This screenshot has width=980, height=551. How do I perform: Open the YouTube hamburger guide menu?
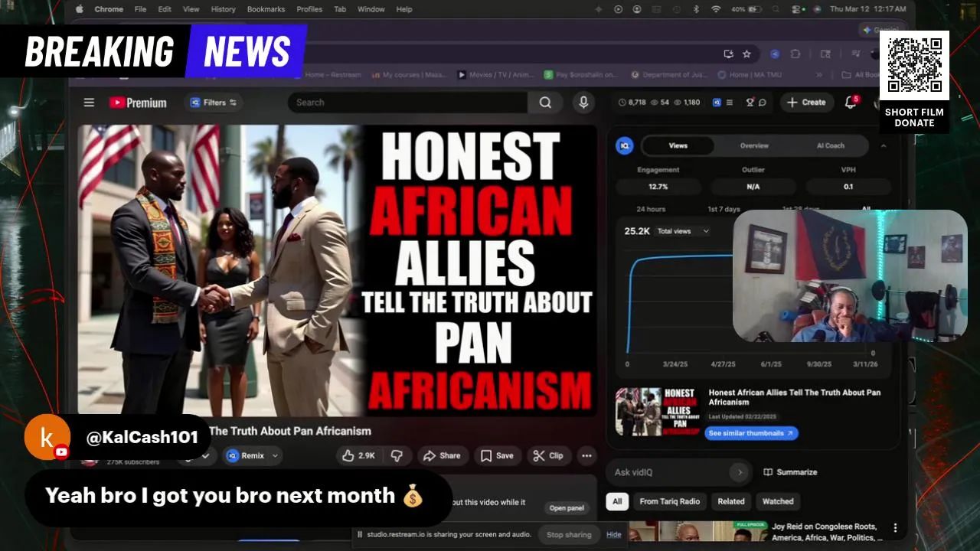click(x=89, y=103)
